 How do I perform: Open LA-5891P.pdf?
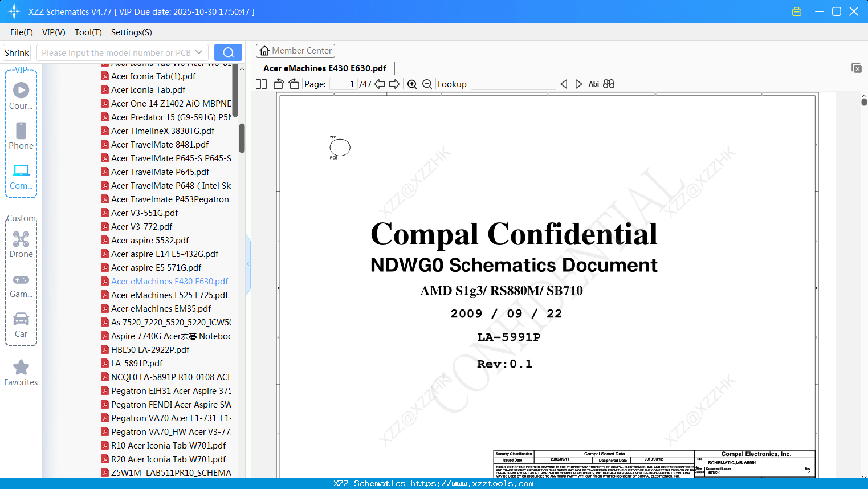pos(132,364)
